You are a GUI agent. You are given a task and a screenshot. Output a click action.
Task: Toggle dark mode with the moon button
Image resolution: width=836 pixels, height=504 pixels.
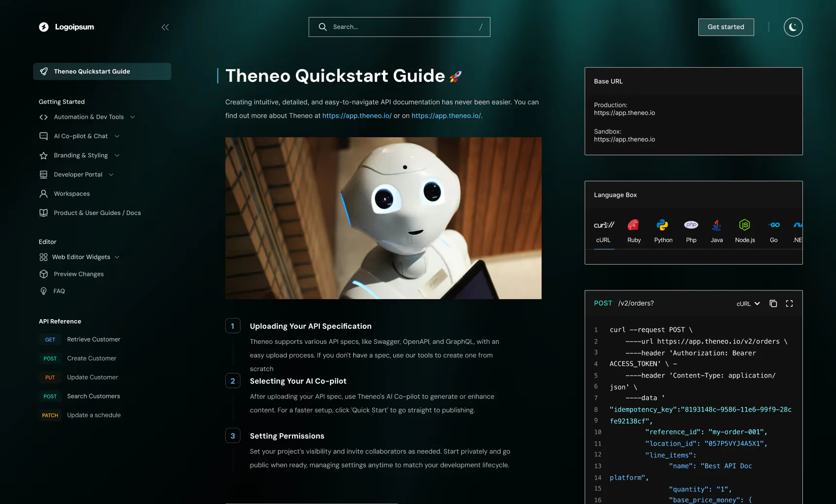793,27
